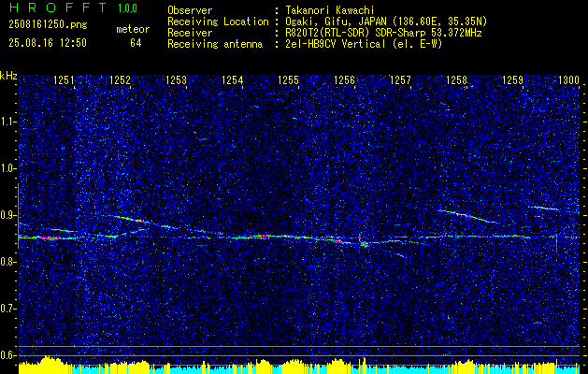Click the 1.0 kHz axis label
Viewport: 588px width, 374px height.
pos(7,168)
